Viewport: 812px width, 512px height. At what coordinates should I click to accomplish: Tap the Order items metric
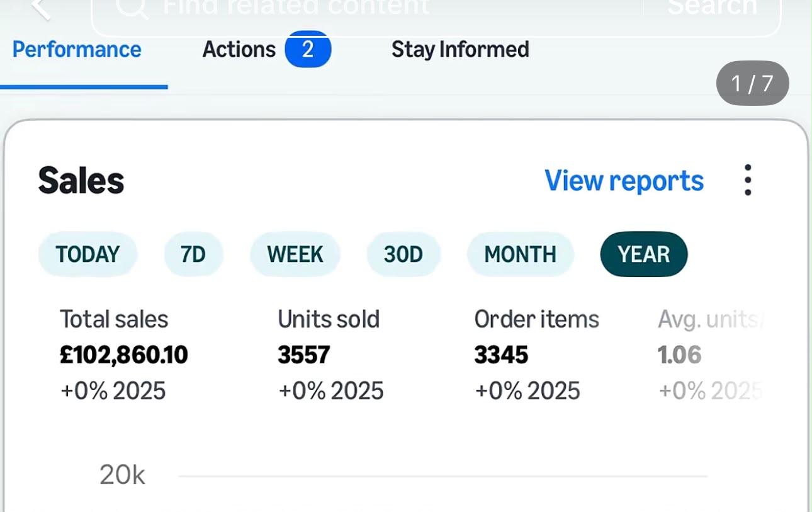537,355
